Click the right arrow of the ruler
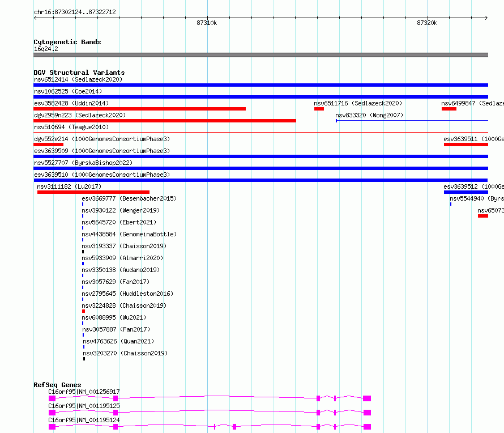This screenshot has height=433, width=504. tap(486, 18)
